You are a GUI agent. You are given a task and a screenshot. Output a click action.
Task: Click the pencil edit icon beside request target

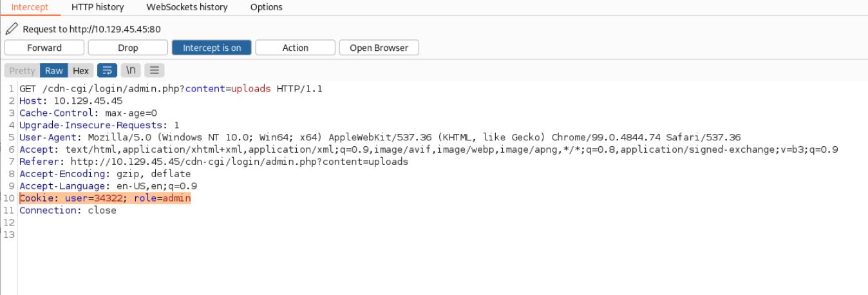click(11, 29)
